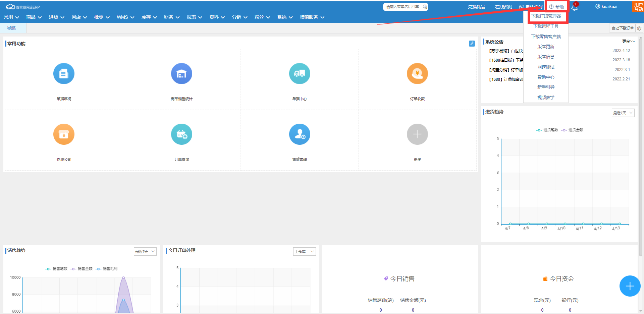Click the notification bell icon

[x=575, y=7]
